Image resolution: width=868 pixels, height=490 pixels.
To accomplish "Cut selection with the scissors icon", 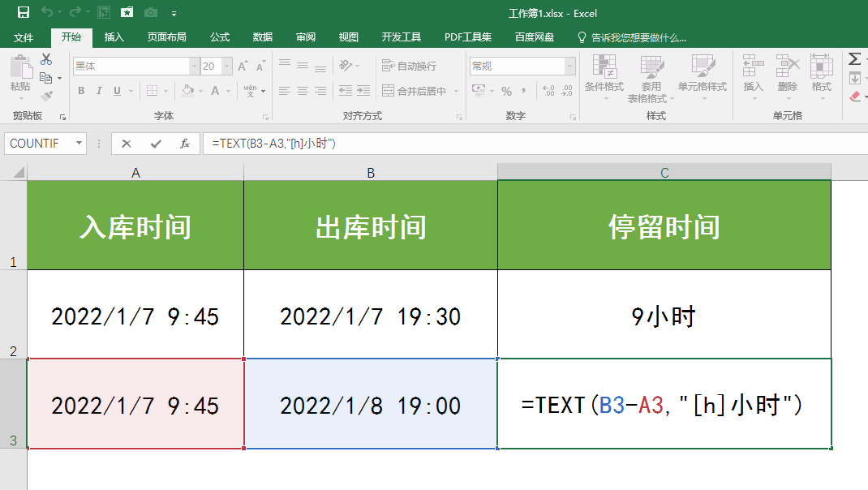I will 46,59.
